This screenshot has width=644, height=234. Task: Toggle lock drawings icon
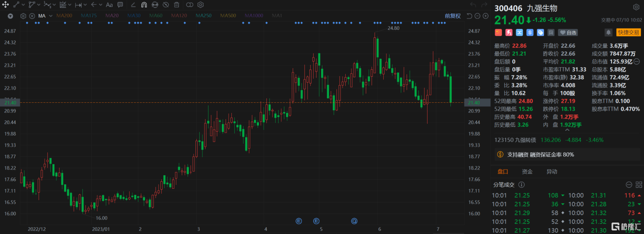(155, 5)
